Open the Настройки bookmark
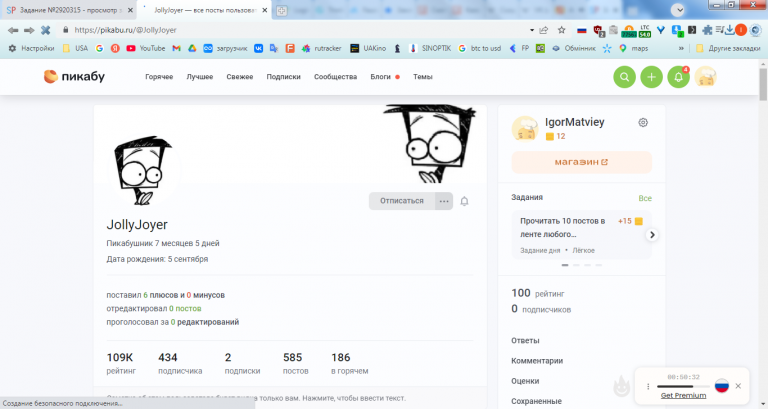768x409 pixels. click(31, 48)
